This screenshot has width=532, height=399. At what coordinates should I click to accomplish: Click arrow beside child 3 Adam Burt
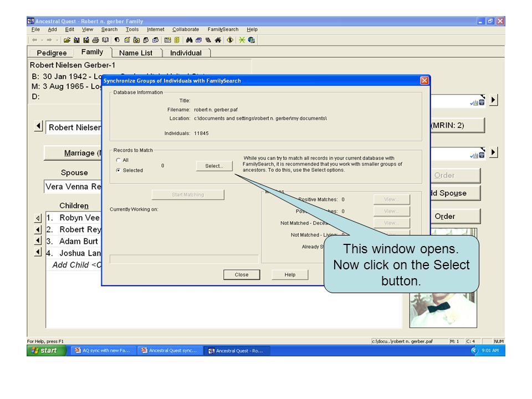tap(38, 241)
